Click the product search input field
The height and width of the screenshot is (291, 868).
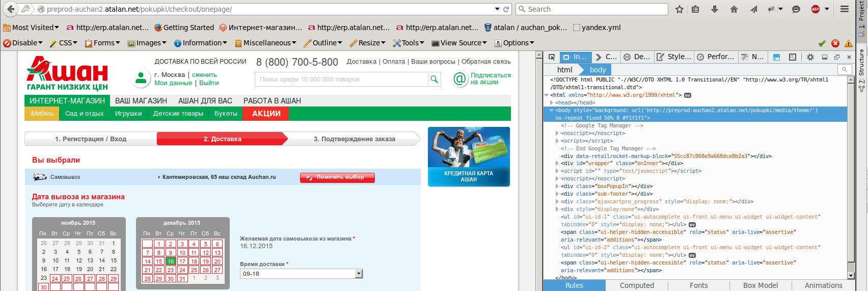tap(341, 79)
